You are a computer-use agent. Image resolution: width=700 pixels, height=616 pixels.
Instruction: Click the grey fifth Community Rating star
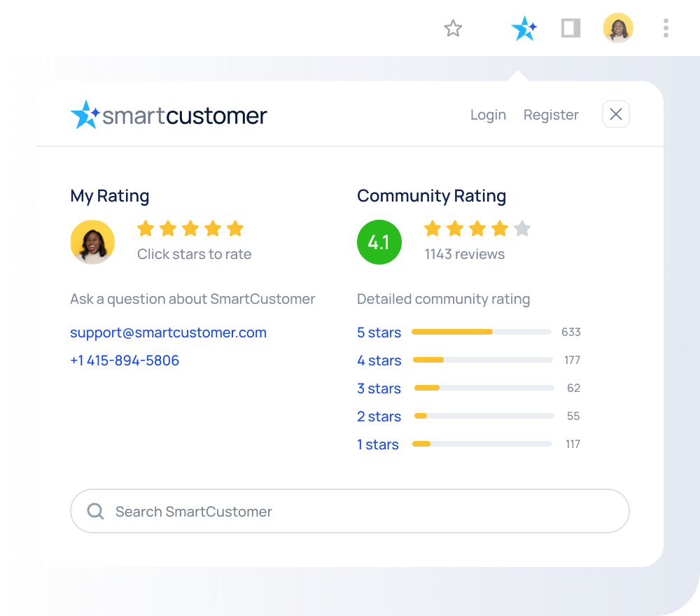click(522, 228)
